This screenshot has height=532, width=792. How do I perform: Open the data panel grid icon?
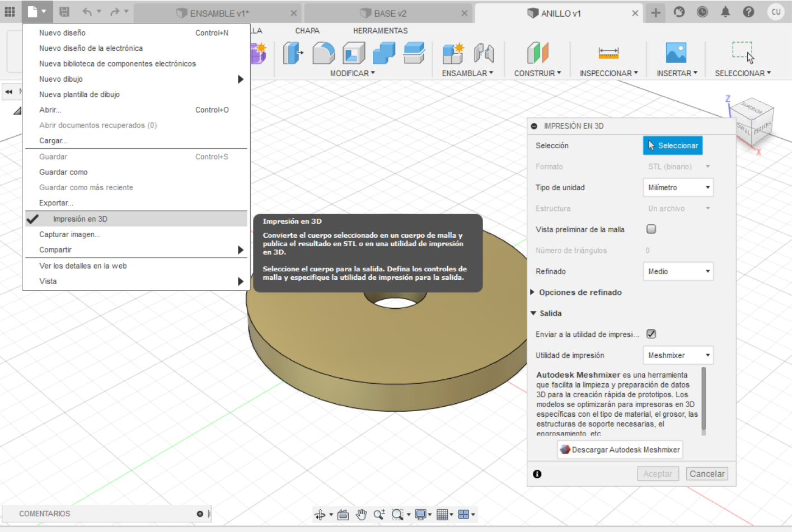(10, 11)
